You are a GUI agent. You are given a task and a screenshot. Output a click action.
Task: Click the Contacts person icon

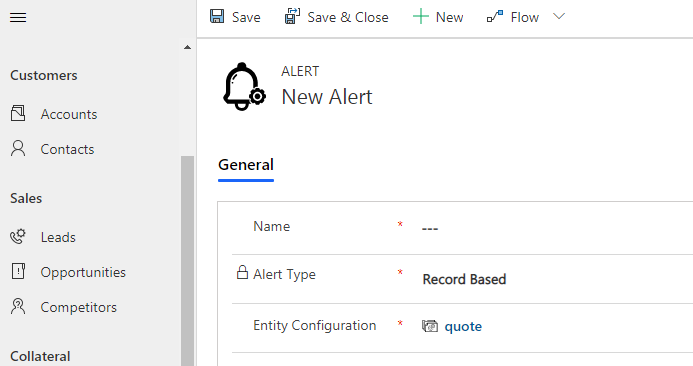pyautogui.click(x=18, y=149)
